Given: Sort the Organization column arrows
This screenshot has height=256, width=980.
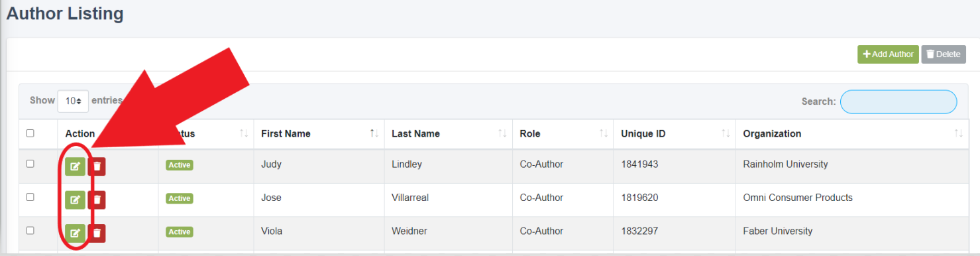Looking at the screenshot, I should (959, 134).
